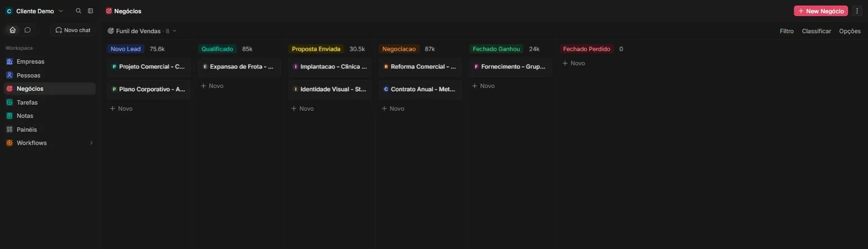Open Pessoas in the workspace sidebar

(49, 75)
